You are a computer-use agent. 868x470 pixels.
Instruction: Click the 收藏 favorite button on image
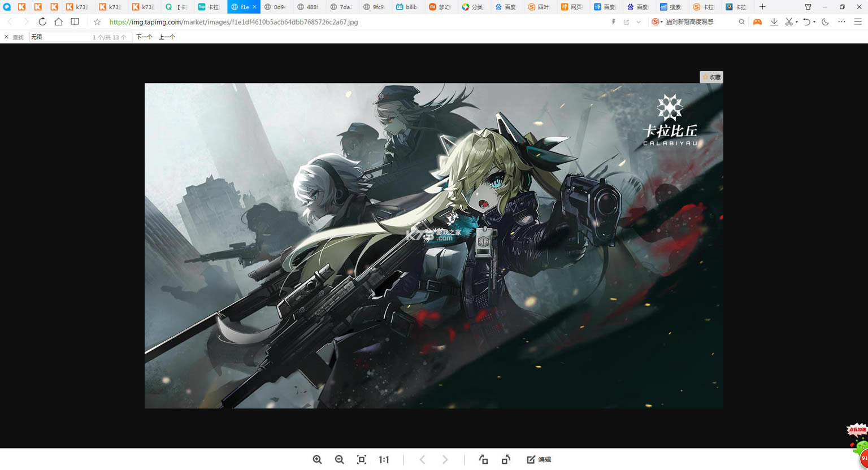711,77
